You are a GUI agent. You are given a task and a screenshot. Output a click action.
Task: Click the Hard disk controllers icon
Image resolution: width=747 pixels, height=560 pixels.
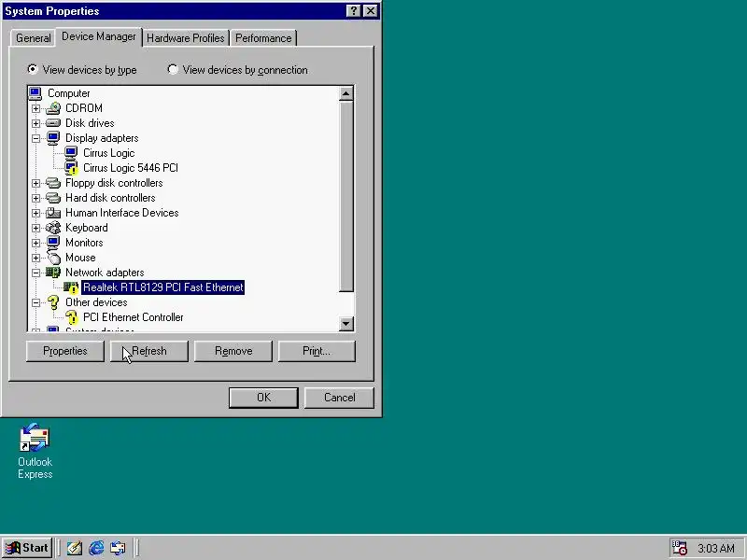(53, 198)
